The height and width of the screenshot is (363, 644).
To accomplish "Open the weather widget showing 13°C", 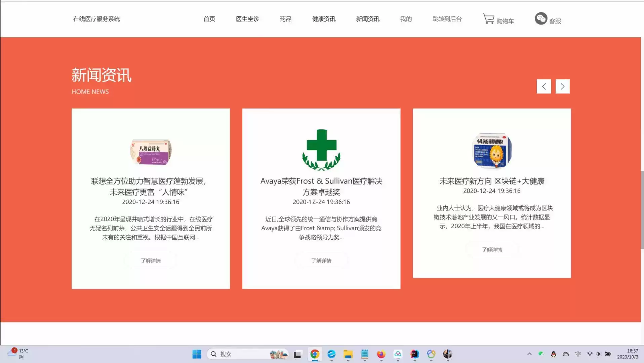I will (x=18, y=354).
